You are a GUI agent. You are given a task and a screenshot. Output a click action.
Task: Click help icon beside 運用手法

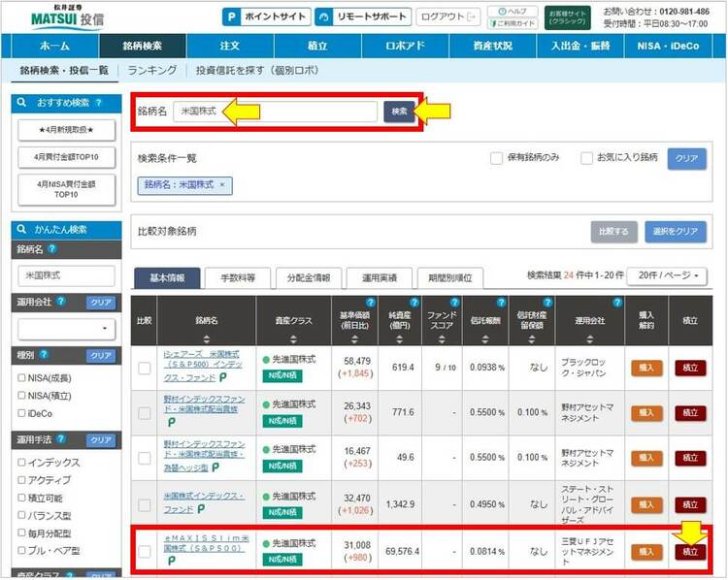coord(60,439)
